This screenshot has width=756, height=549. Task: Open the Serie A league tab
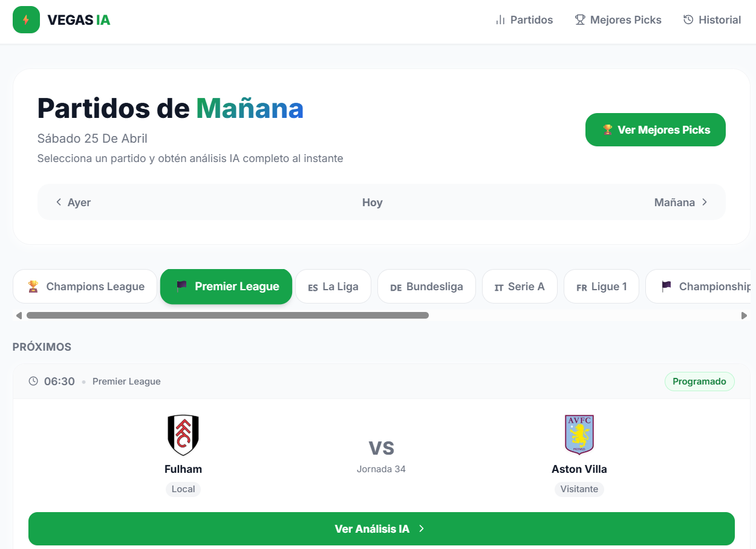(520, 287)
